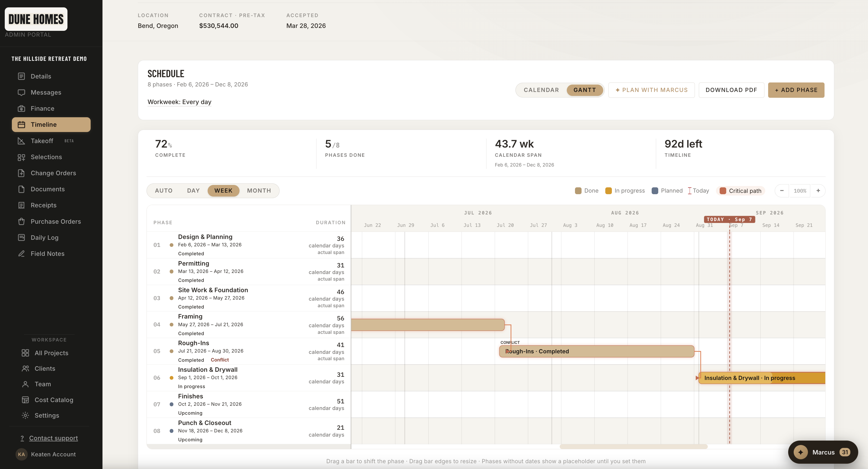The width and height of the screenshot is (868, 469).
Task: Open the Settings gear icon
Action: pyautogui.click(x=25, y=416)
